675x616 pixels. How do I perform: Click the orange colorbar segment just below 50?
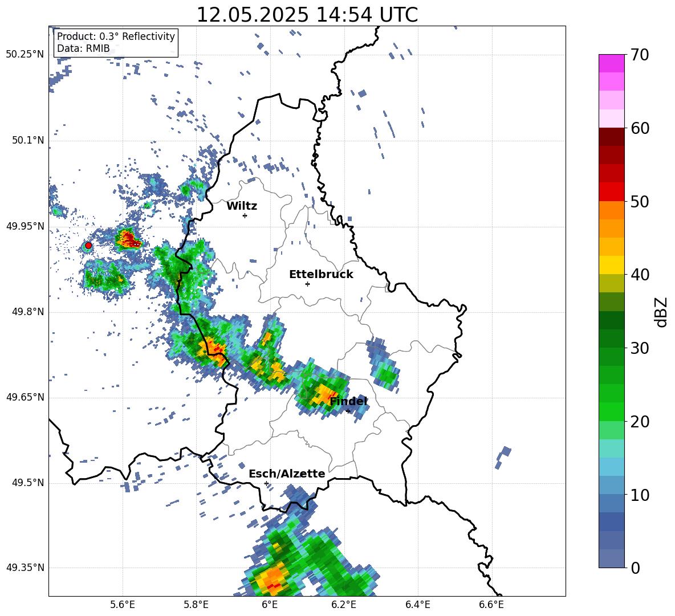click(611, 210)
